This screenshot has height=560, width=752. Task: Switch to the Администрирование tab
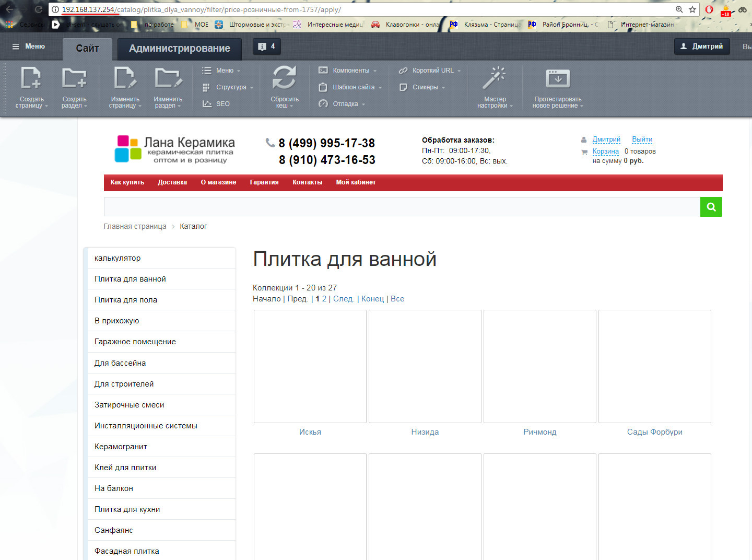(179, 49)
